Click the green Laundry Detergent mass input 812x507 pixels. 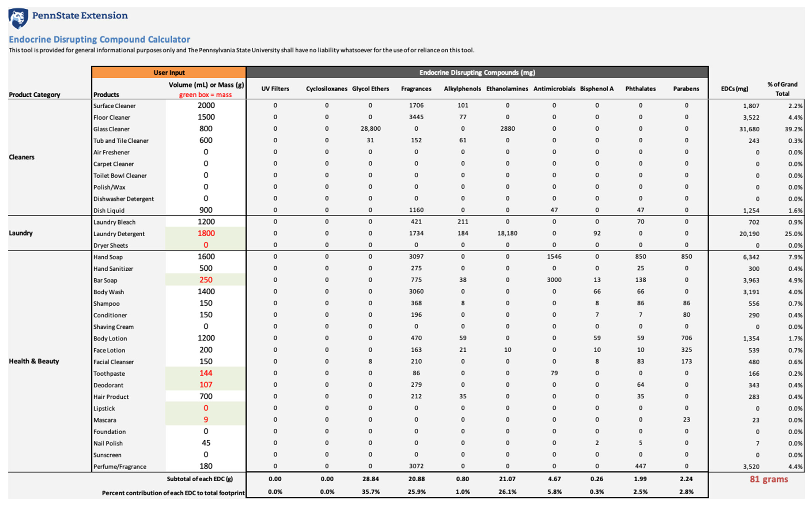click(x=206, y=233)
